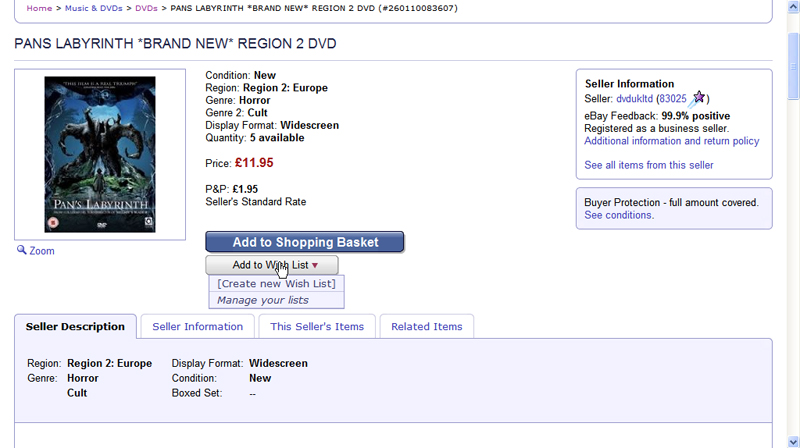
Task: Click See all items from this seller
Action: tap(648, 165)
